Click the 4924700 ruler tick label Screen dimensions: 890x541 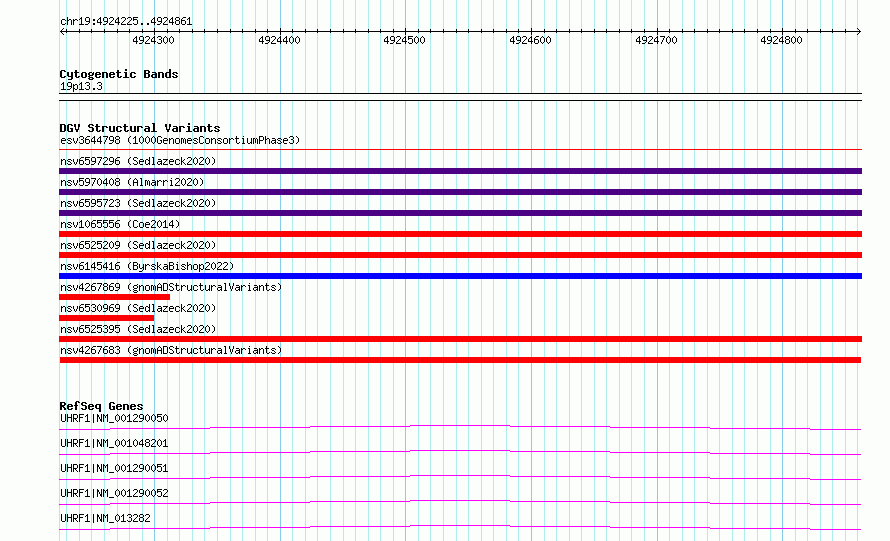tap(656, 40)
